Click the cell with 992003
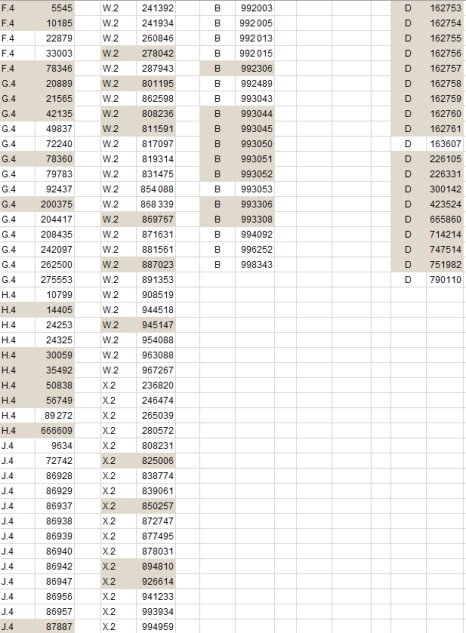The height and width of the screenshot is (633, 466). tap(255, 8)
